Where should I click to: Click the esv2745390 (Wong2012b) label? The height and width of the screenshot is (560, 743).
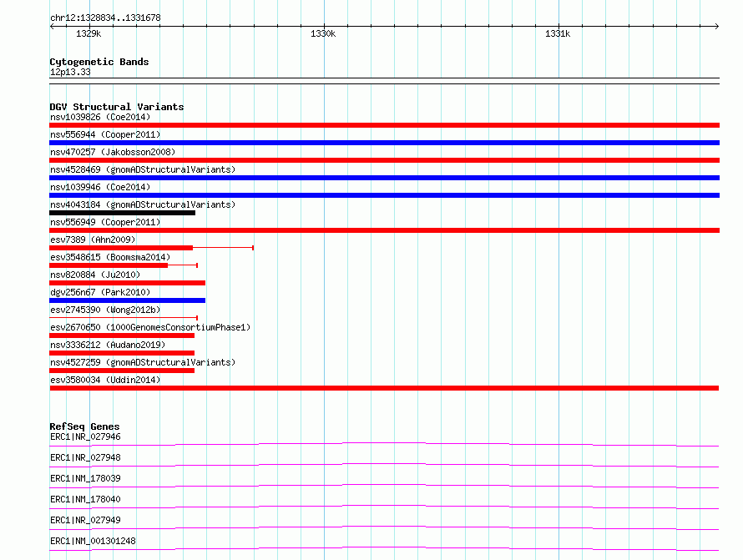pos(105,310)
